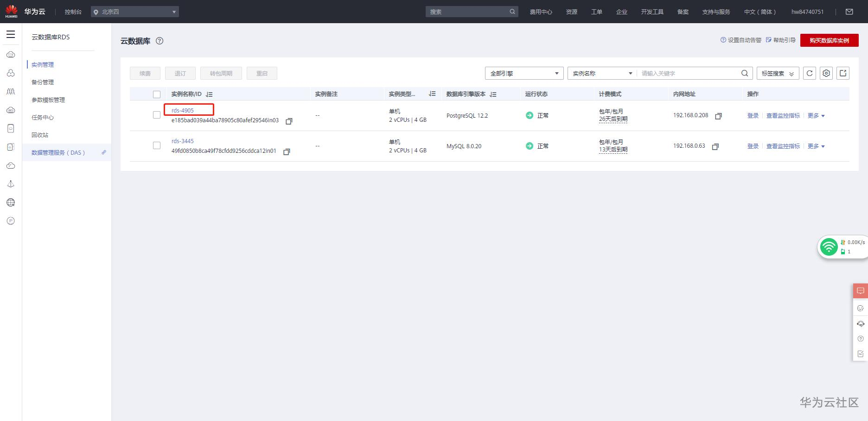Open 数据管理服务 (DAS) link
The width and height of the screenshot is (868, 421).
coord(58,153)
